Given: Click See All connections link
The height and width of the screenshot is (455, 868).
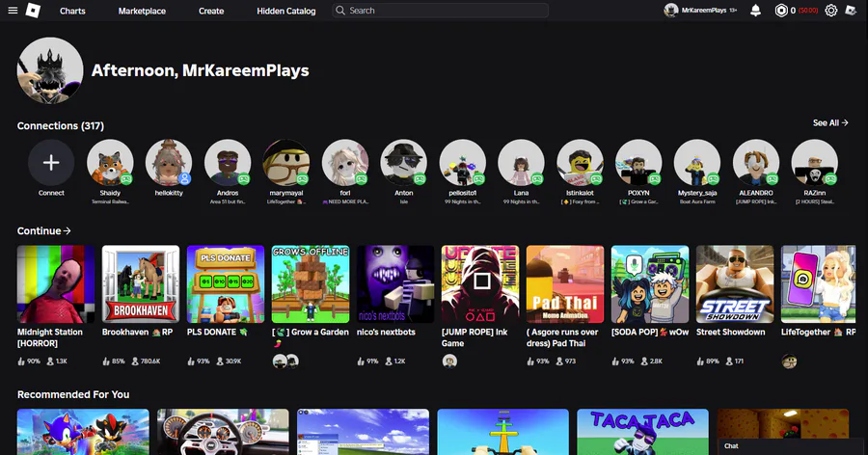Looking at the screenshot, I should [x=830, y=122].
